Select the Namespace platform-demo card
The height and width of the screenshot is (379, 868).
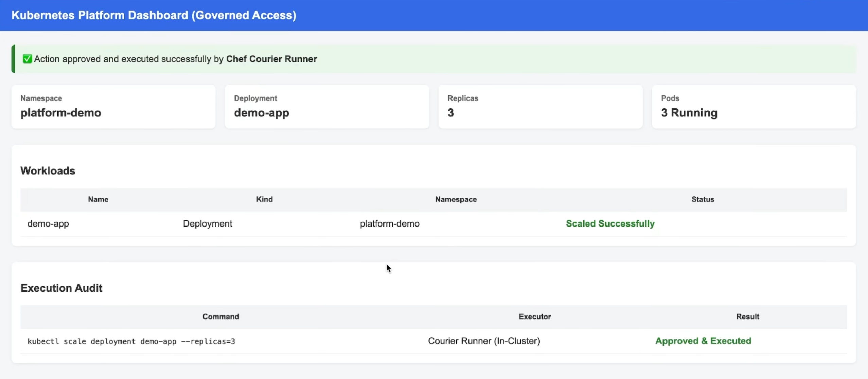tap(113, 107)
